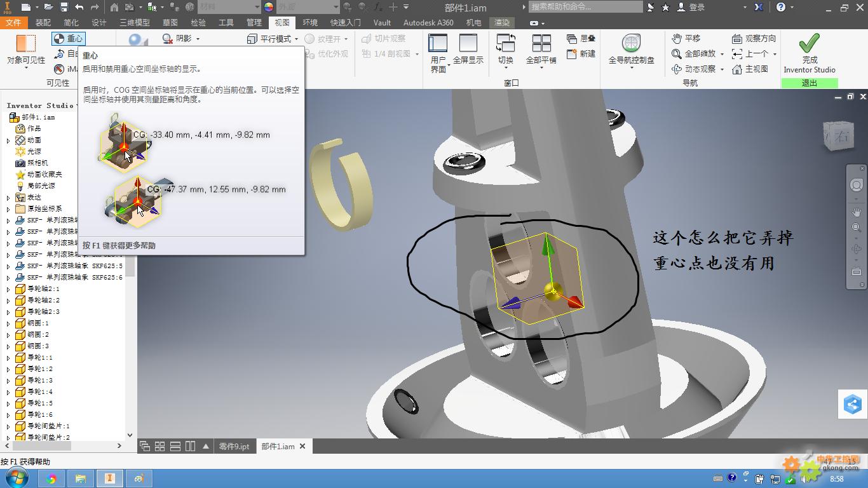Expand the 表达 representations tree node

(8, 197)
